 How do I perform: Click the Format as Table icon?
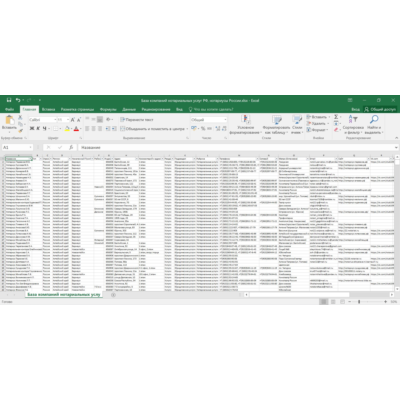tap(277, 120)
